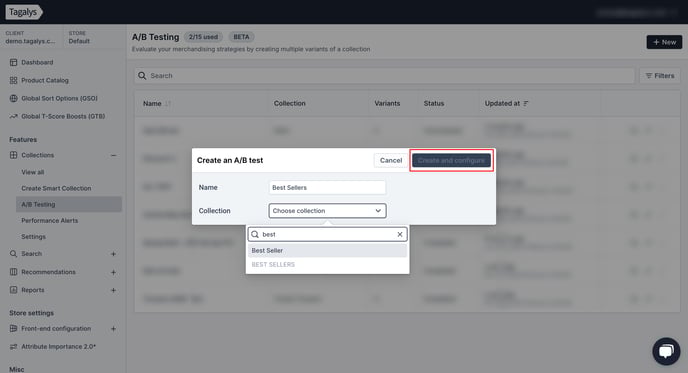Cancel the Create an A/B test dialog

(x=391, y=161)
